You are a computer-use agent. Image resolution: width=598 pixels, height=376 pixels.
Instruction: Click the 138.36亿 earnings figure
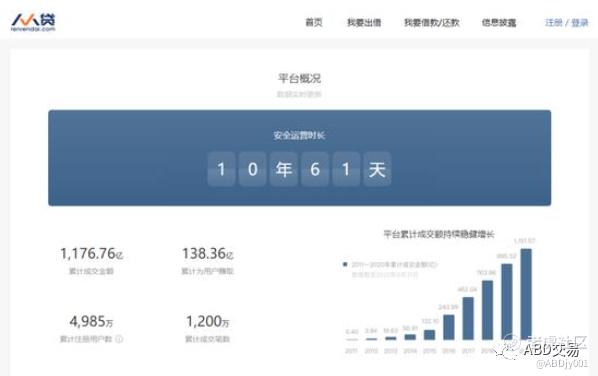coord(207,254)
